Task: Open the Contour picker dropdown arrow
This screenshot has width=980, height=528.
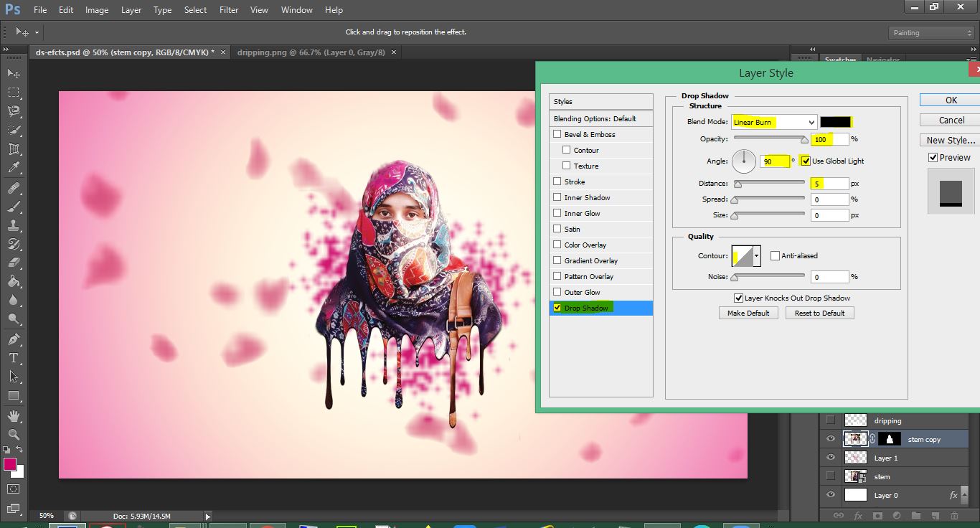Action: coord(756,256)
